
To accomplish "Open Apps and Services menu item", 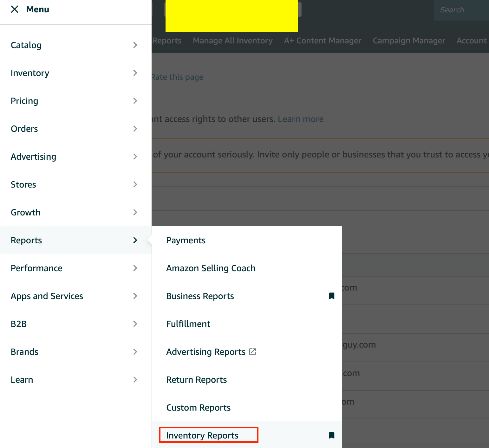I will (76, 296).
